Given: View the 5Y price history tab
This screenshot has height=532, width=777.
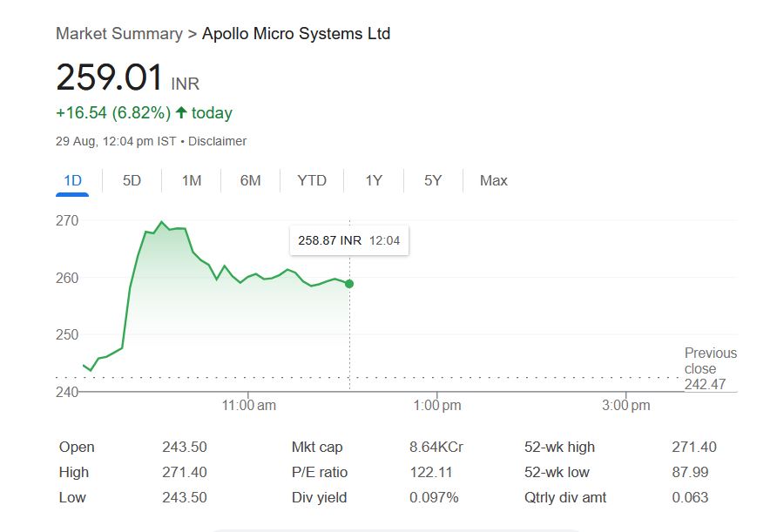Looking at the screenshot, I should tap(433, 181).
